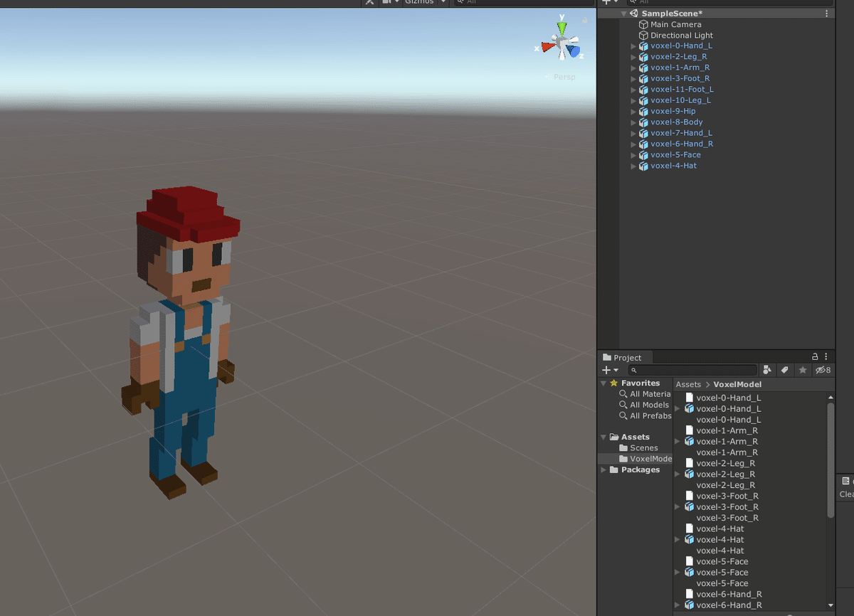The width and height of the screenshot is (854, 616).
Task: Click the blue Z axis cone of scene gizmo
Action: point(574,51)
